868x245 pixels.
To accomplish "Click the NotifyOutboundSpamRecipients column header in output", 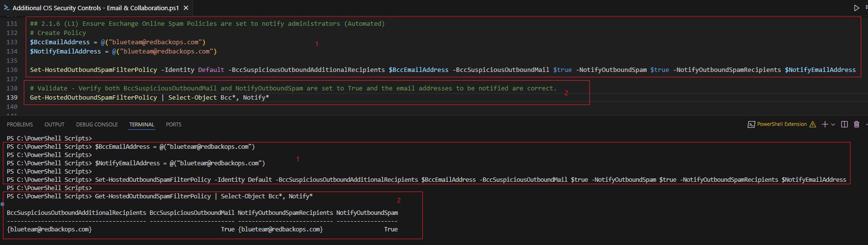I will 285,212.
